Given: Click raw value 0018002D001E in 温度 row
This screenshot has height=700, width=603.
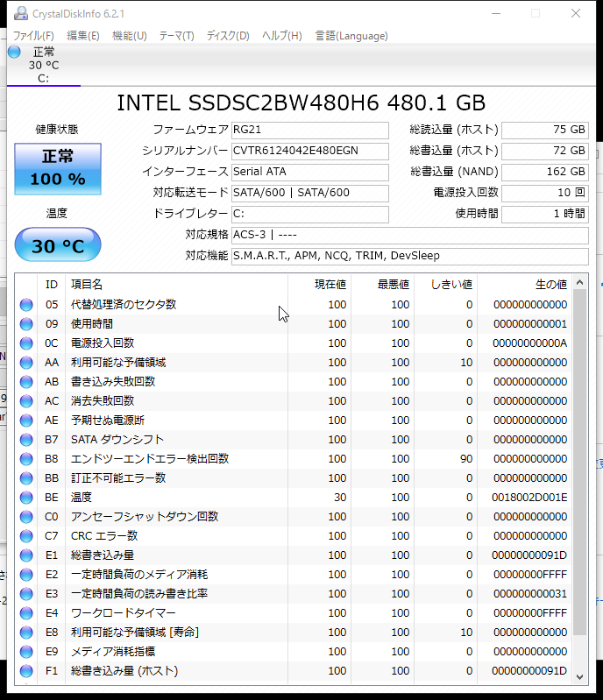Looking at the screenshot, I should tap(529, 498).
